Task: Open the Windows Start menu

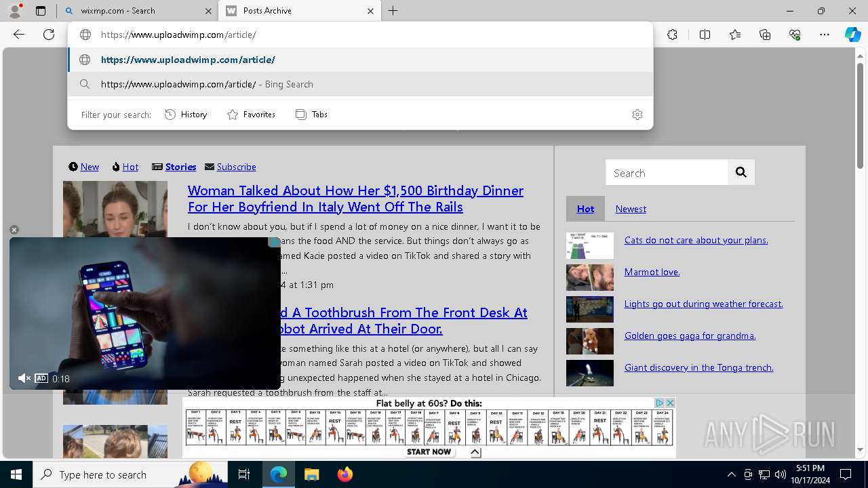Action: 16,474
